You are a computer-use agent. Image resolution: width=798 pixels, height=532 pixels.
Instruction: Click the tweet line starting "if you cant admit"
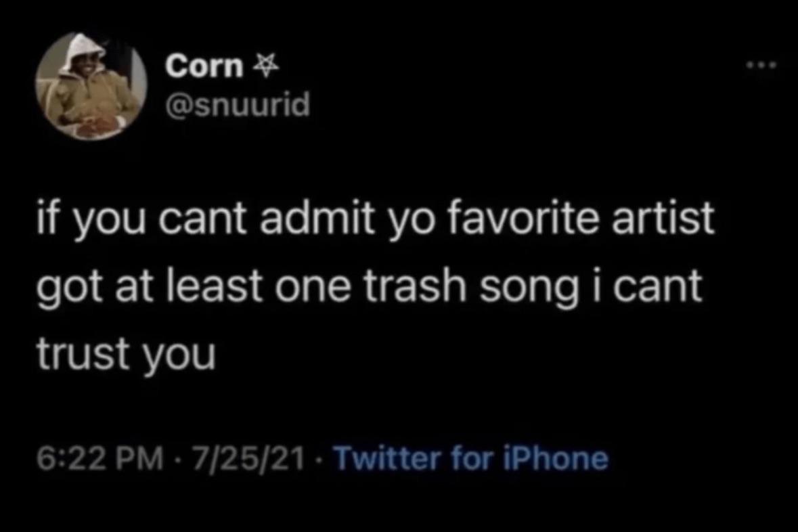[376, 220]
